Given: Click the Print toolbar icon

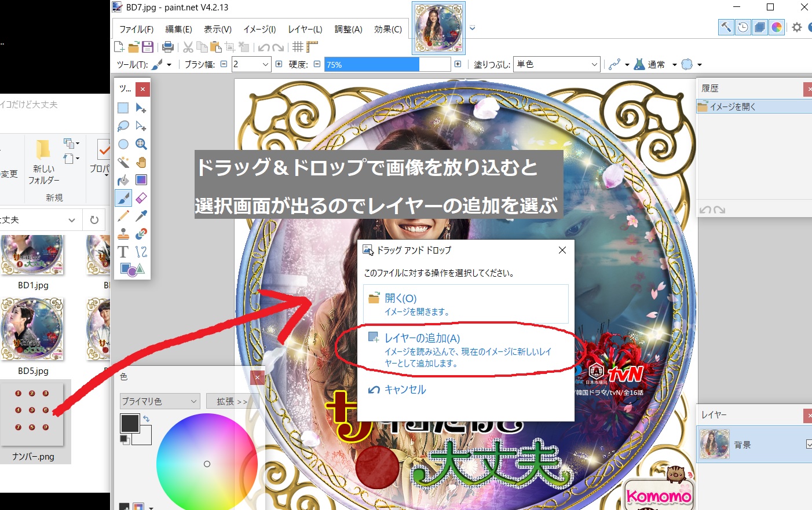Looking at the screenshot, I should pos(168,47).
